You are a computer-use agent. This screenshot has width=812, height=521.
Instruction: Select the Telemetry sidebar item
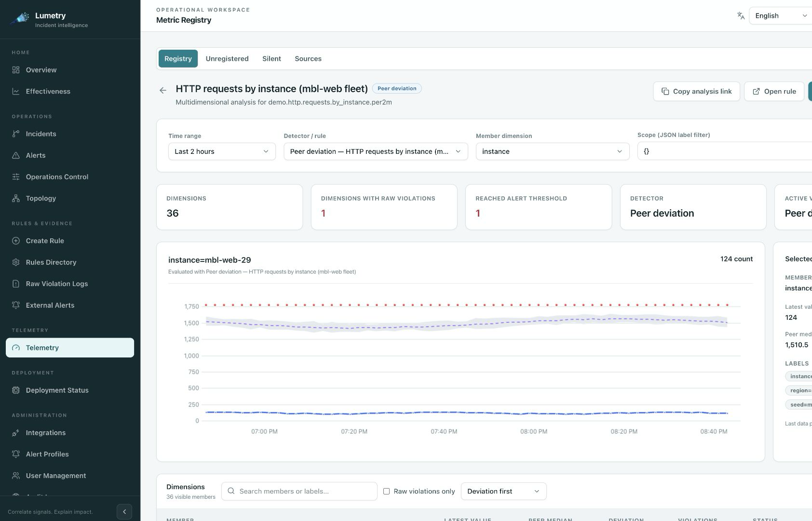pos(70,348)
